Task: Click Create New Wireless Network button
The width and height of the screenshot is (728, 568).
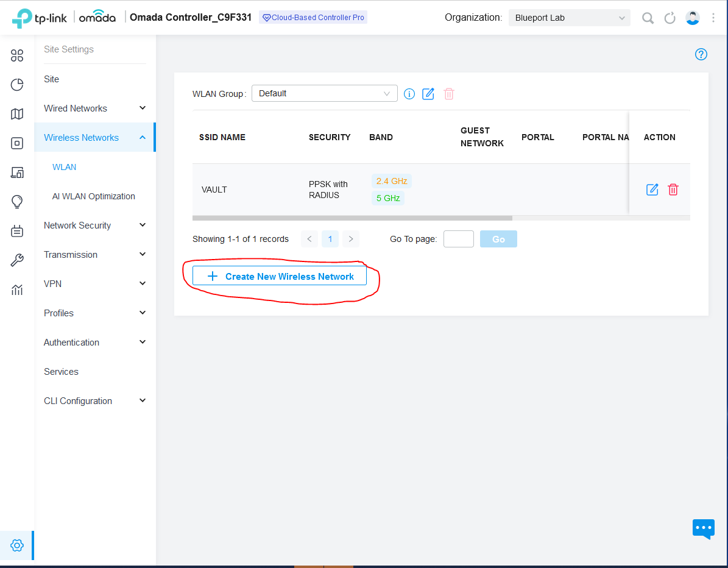Action: [x=280, y=276]
